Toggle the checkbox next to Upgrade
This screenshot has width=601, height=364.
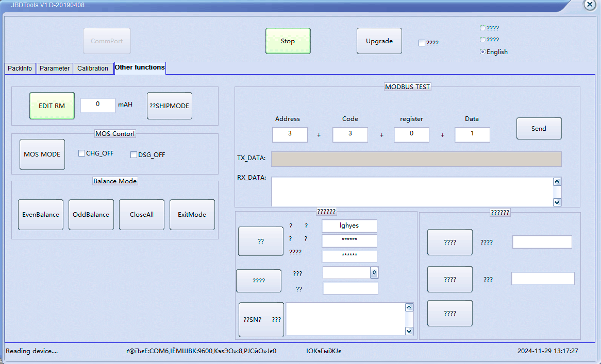422,43
